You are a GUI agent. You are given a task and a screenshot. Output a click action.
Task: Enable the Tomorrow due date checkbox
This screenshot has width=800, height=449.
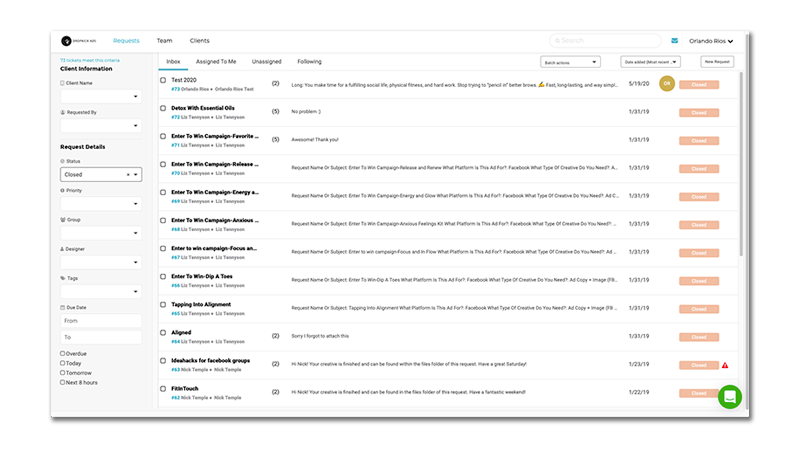(63, 372)
